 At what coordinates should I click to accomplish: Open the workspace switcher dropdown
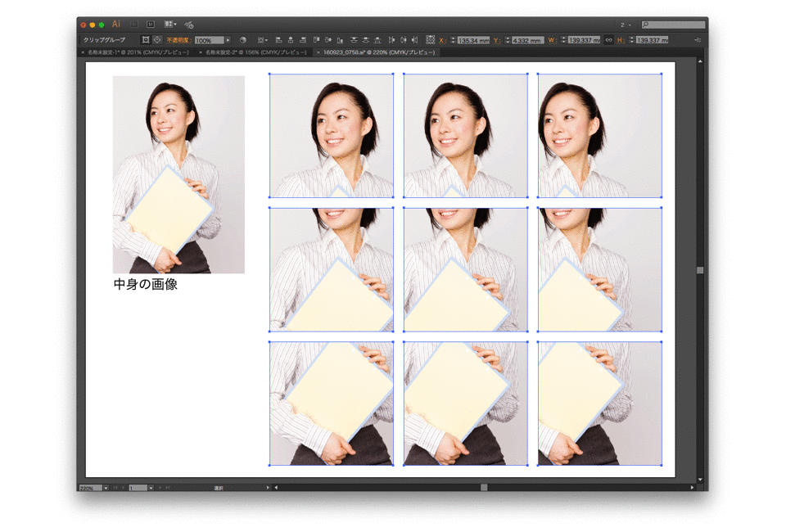(x=625, y=25)
